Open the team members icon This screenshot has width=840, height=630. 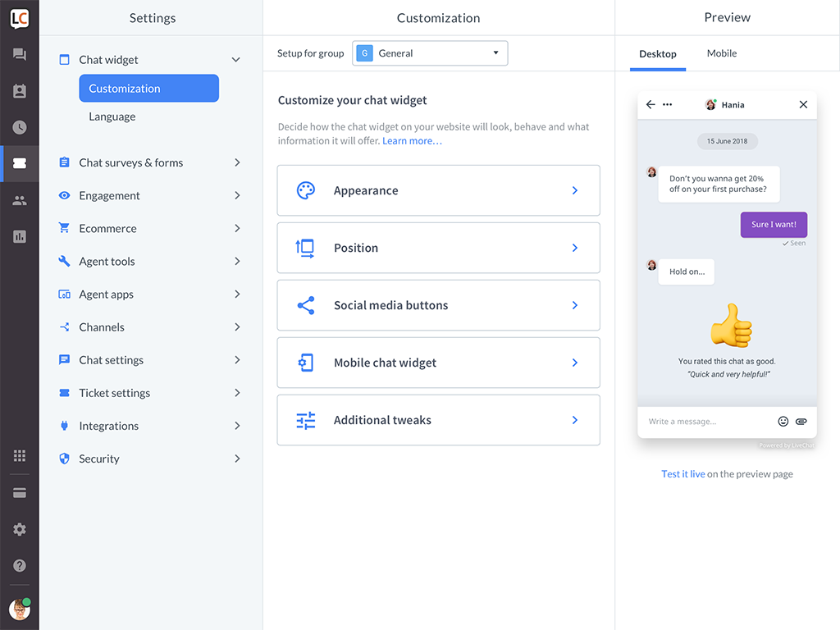pos(20,200)
